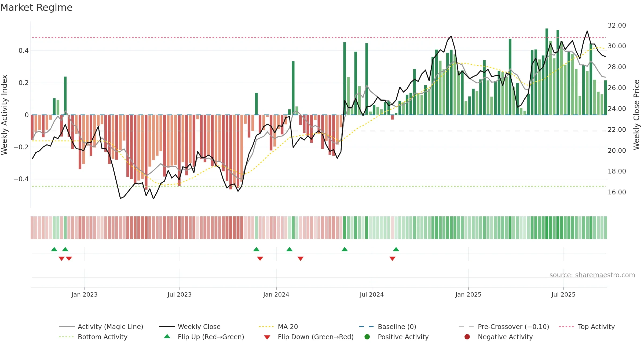Click the Pre-Crossover (−0.10) legend entry
644x362 pixels.
point(504,327)
